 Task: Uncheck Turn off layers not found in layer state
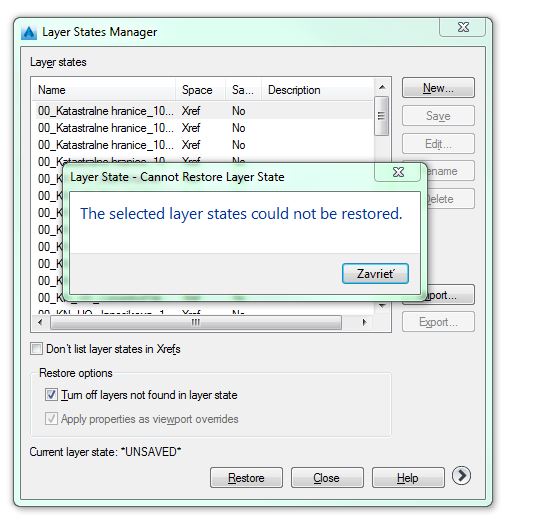click(x=51, y=394)
